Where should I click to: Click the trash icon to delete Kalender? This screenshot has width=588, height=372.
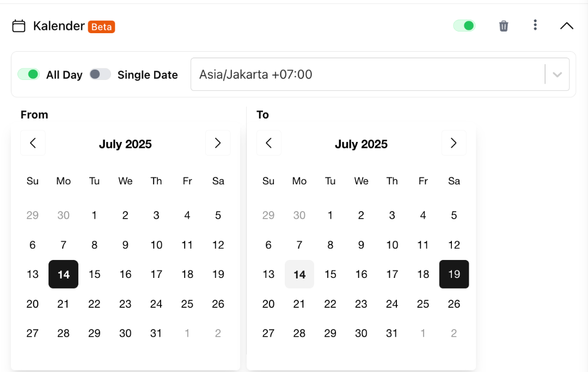(x=503, y=26)
